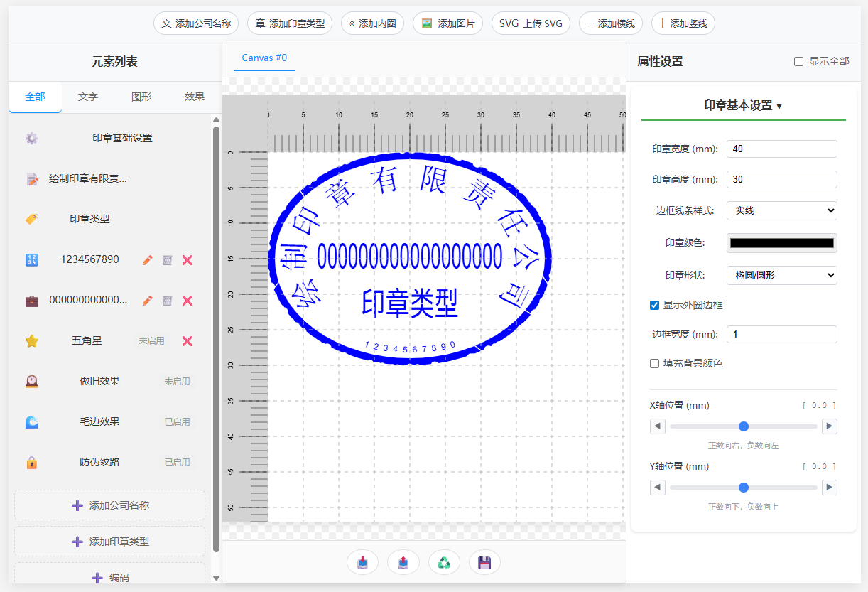Image resolution: width=868 pixels, height=592 pixels.
Task: Click the 上传 SVG button
Action: click(x=531, y=23)
